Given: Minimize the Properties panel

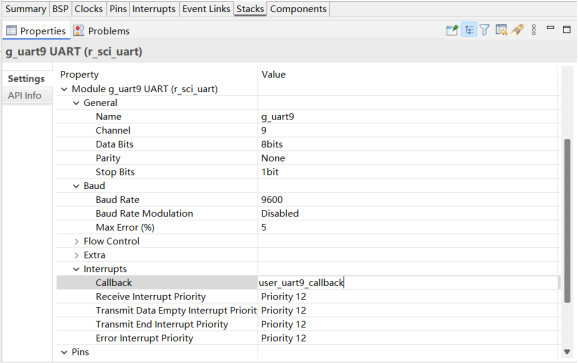Looking at the screenshot, I should pos(550,28).
